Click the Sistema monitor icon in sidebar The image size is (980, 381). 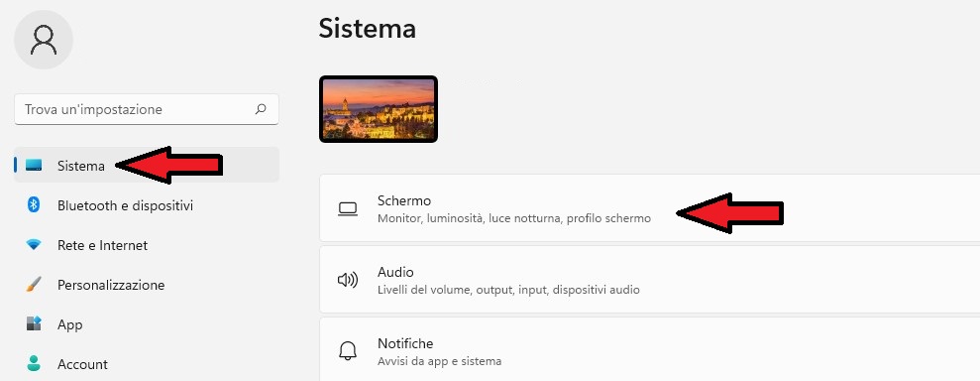tap(34, 165)
